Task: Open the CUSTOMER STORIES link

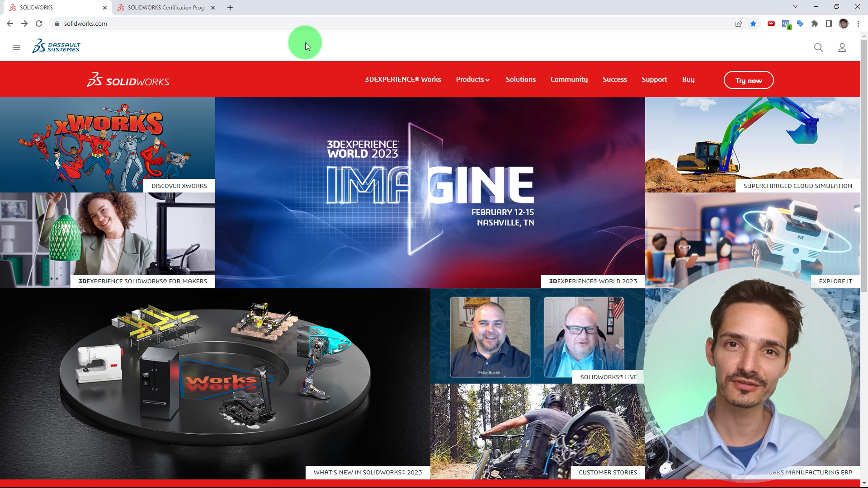Action: click(608, 472)
